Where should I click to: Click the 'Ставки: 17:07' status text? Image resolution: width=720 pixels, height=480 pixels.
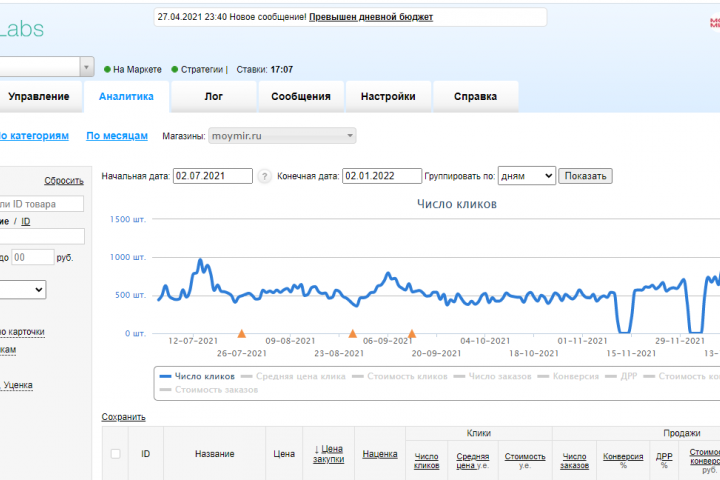pos(264,69)
